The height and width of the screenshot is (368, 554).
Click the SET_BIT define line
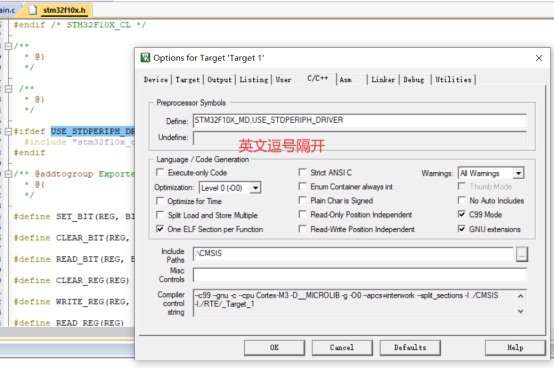pos(74,216)
